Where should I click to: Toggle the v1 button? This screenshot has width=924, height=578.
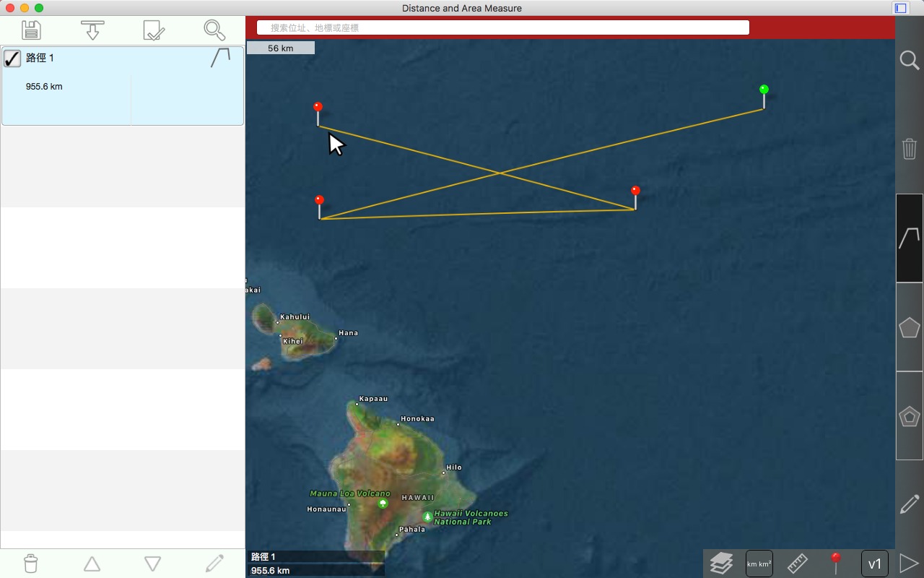[x=874, y=564]
